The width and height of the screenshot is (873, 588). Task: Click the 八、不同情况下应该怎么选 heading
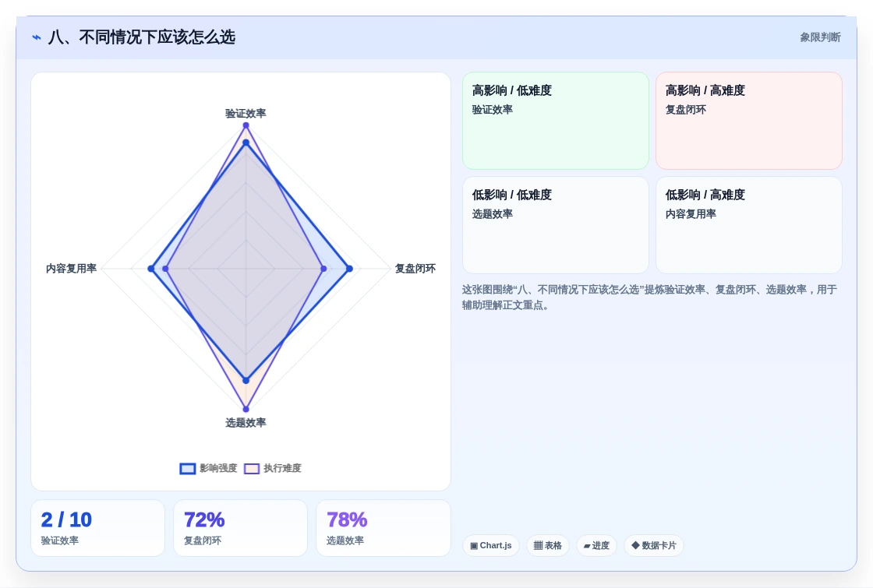pyautogui.click(x=142, y=37)
